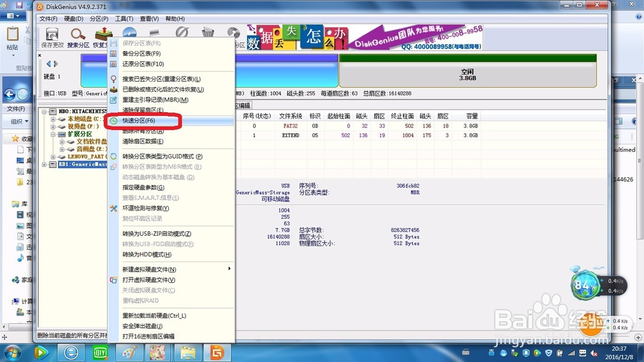Click the 搜索分区 magnifier toolbar icon
The height and width of the screenshot is (362, 644).
point(78,37)
